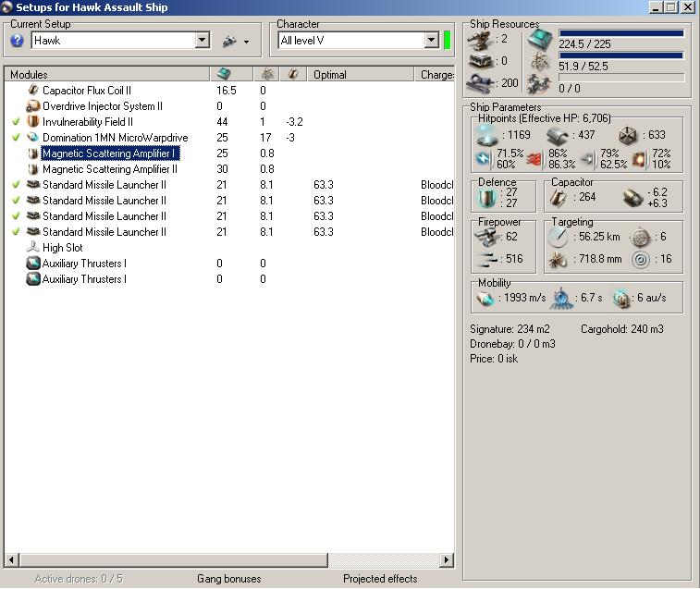Click scrollbar right arrow
This screenshot has height=589, width=700.
[447, 559]
